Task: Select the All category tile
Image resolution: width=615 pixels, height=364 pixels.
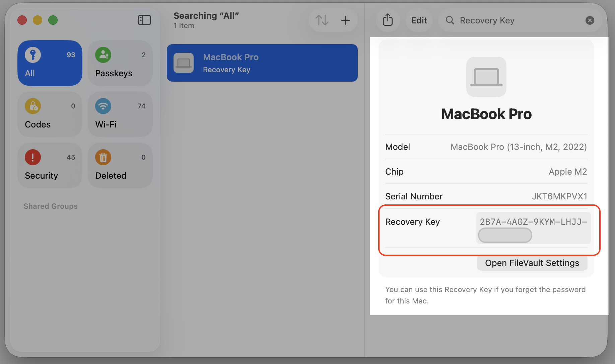Action: [x=50, y=63]
